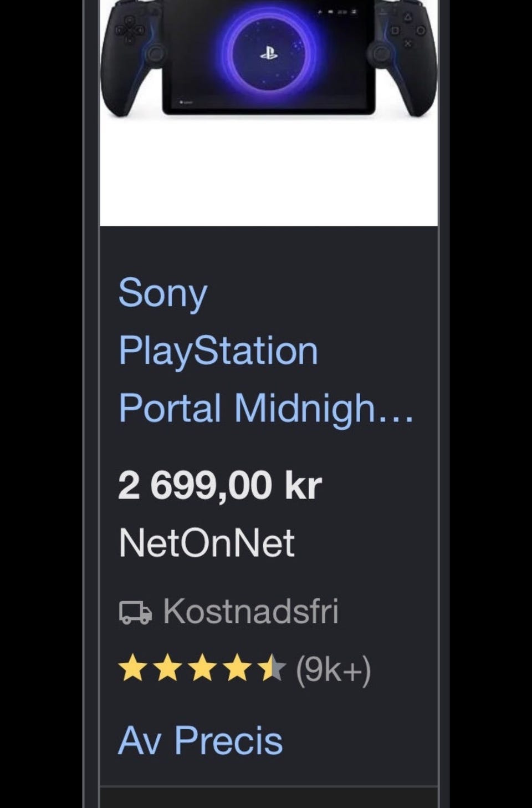This screenshot has width=532, height=808.
Task: Open the Sony PlayStation Portal Midnight title link
Action: pos(266,351)
